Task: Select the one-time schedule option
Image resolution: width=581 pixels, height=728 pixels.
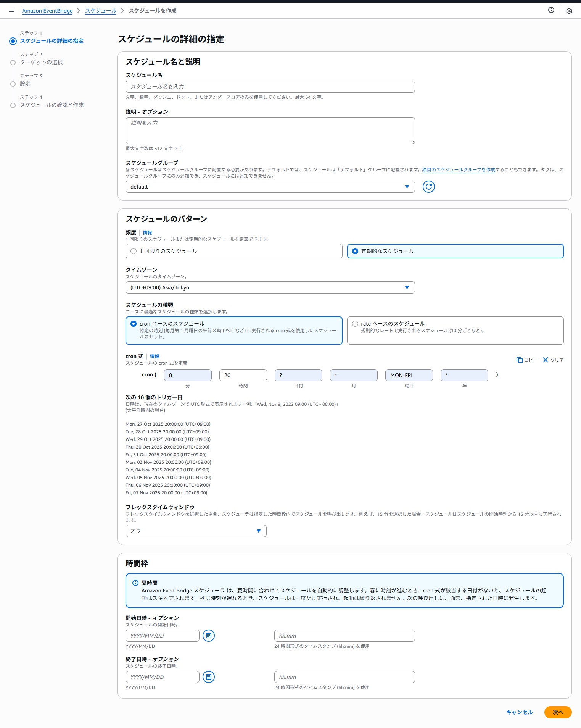Action: point(134,251)
